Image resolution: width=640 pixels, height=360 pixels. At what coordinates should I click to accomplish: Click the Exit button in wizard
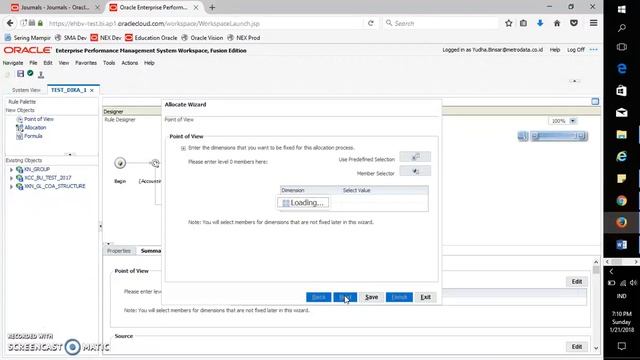pyautogui.click(x=426, y=297)
